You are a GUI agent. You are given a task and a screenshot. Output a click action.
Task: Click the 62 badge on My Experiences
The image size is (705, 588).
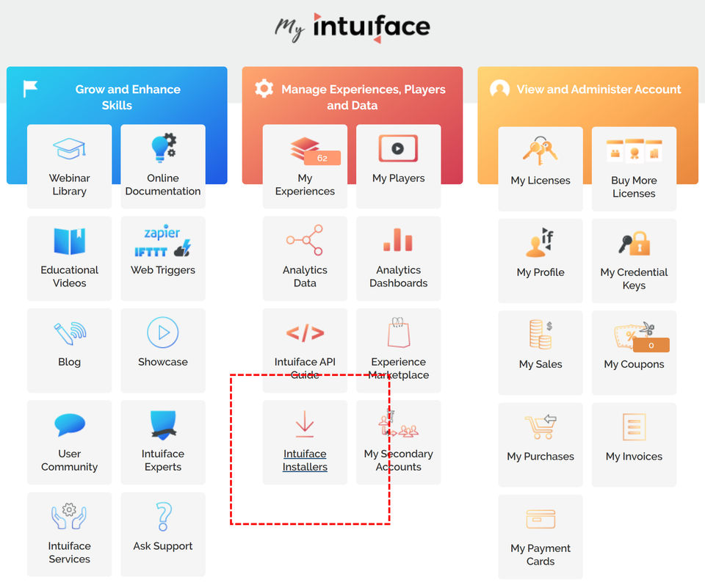pos(322,159)
